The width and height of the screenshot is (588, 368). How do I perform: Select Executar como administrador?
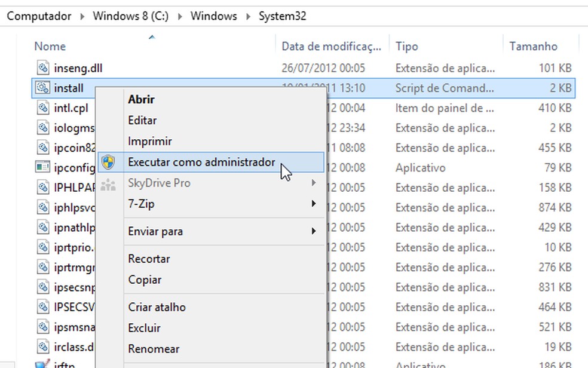coord(211,162)
